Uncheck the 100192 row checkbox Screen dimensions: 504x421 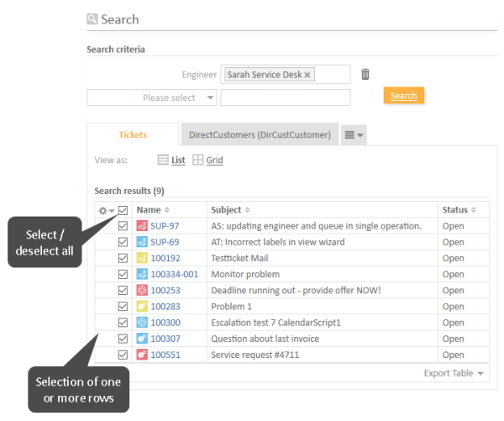123,258
